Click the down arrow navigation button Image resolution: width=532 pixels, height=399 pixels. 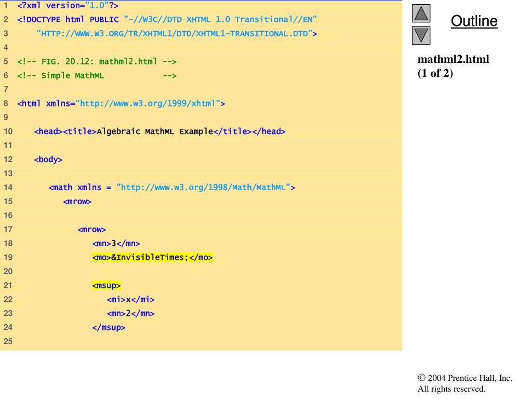[x=421, y=36]
